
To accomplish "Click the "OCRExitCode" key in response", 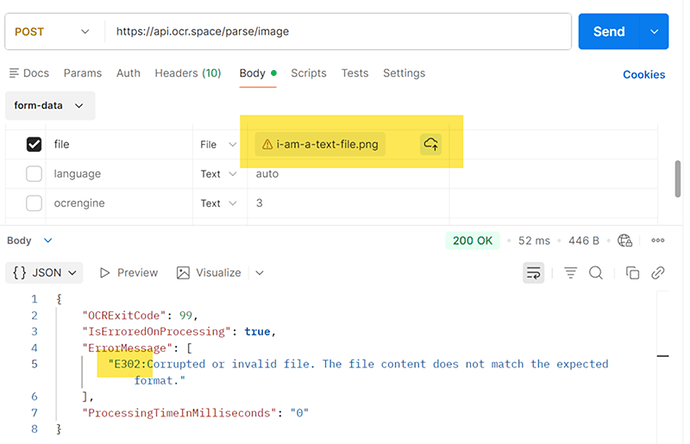I will pos(124,316).
